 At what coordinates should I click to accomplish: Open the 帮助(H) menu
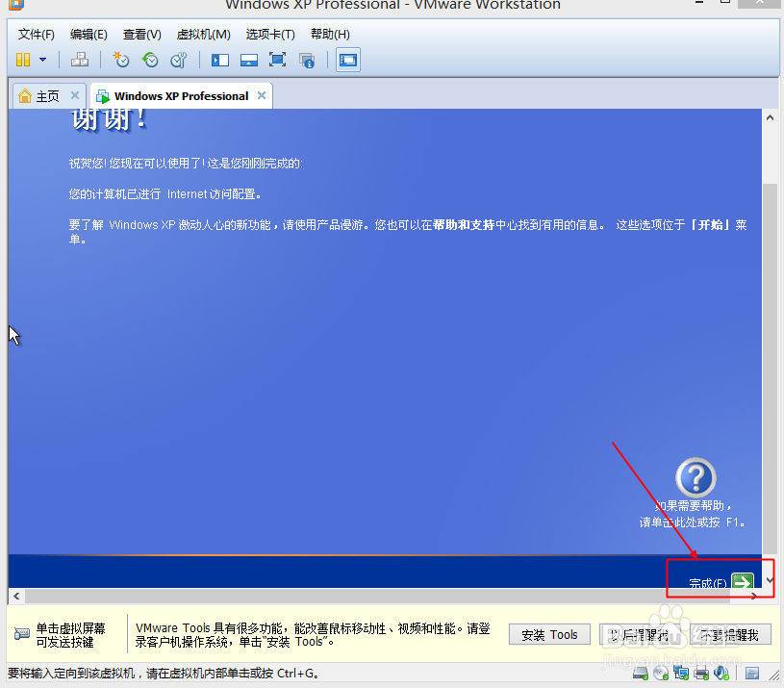330,35
